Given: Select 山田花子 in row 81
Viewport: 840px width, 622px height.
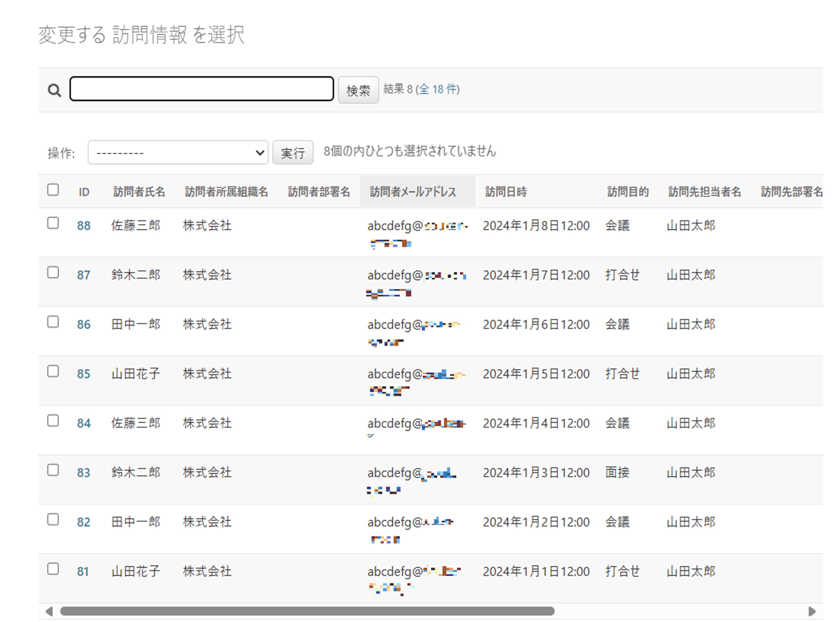Looking at the screenshot, I should [136, 571].
